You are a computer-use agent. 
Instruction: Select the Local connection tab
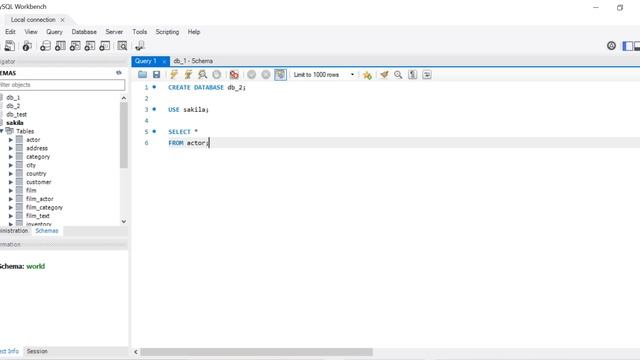click(x=33, y=20)
